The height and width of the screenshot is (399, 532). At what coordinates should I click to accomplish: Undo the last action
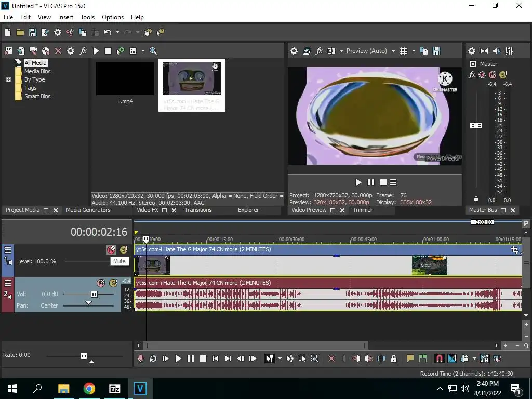(107, 32)
